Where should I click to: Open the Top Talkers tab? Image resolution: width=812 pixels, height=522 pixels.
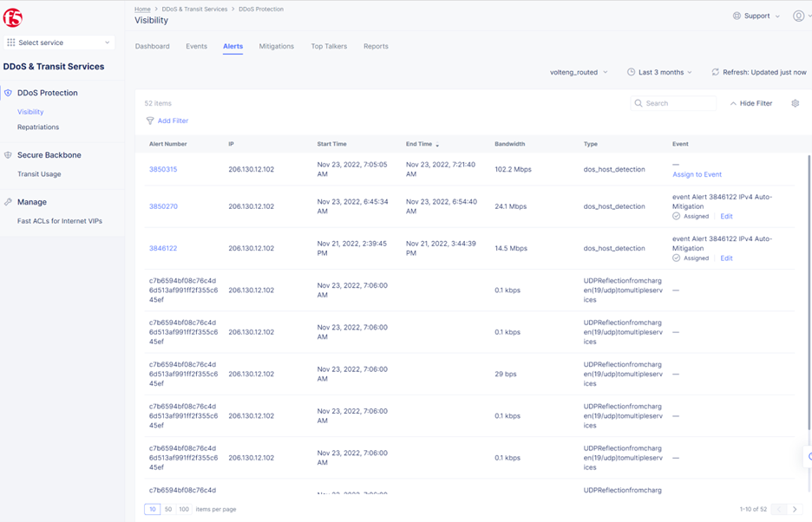(x=329, y=46)
